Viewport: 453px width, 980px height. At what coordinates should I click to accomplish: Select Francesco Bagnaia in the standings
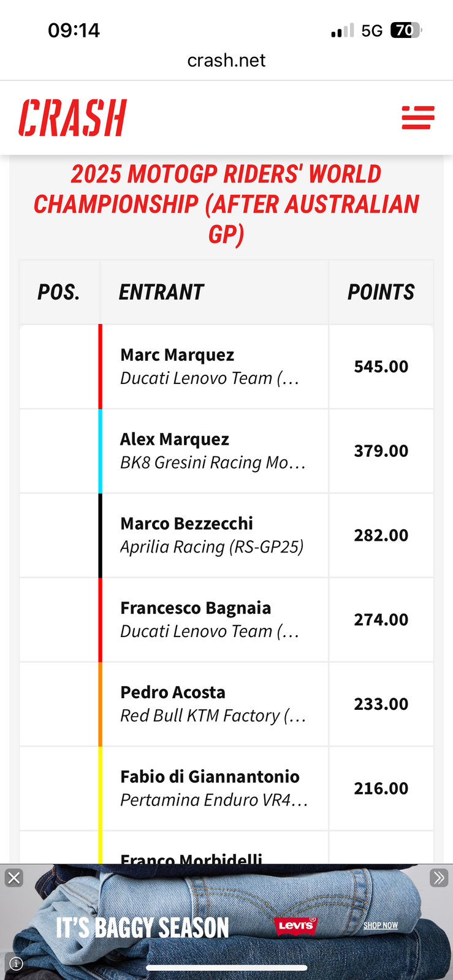(196, 608)
